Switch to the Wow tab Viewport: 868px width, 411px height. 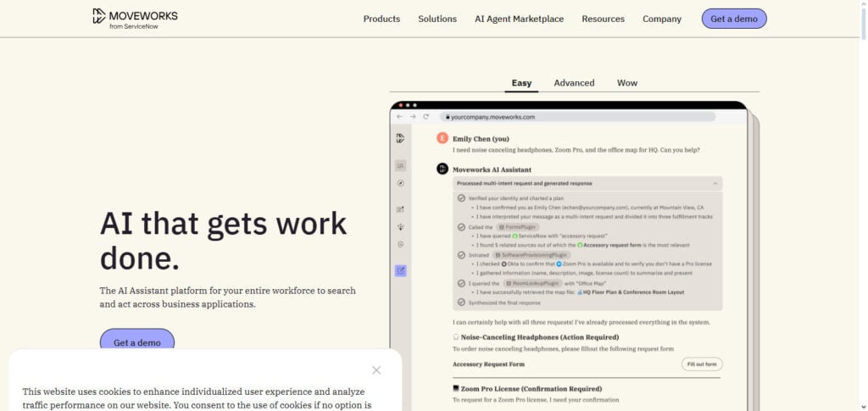pyautogui.click(x=627, y=83)
